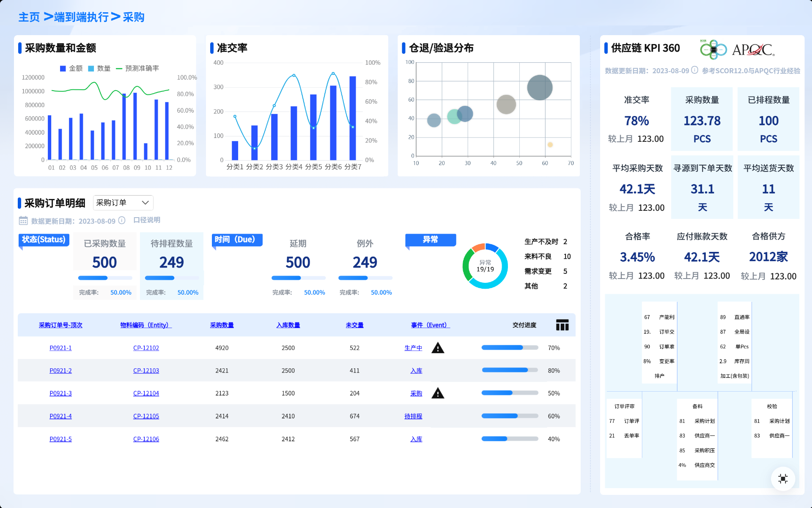The height and width of the screenshot is (508, 812).
Task: Click warning triangle in P0921-3 row
Action: pos(438,393)
